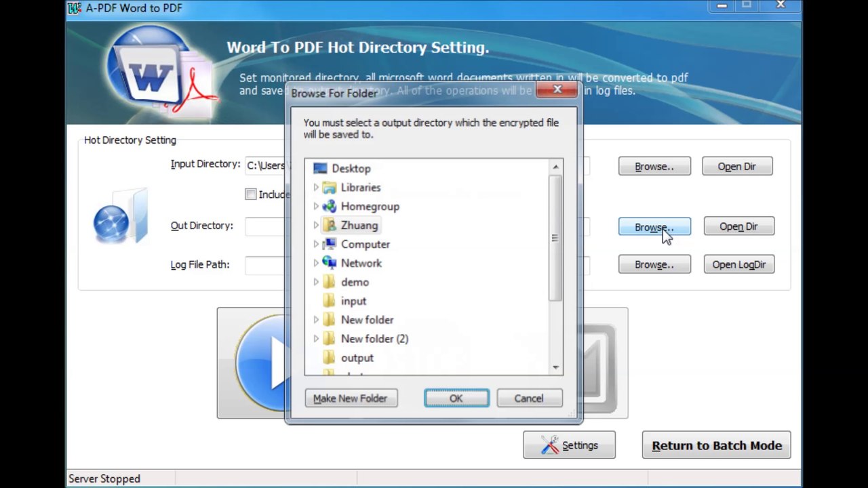868x488 pixels.
Task: Expand the Zhuang tree node
Action: (316, 226)
